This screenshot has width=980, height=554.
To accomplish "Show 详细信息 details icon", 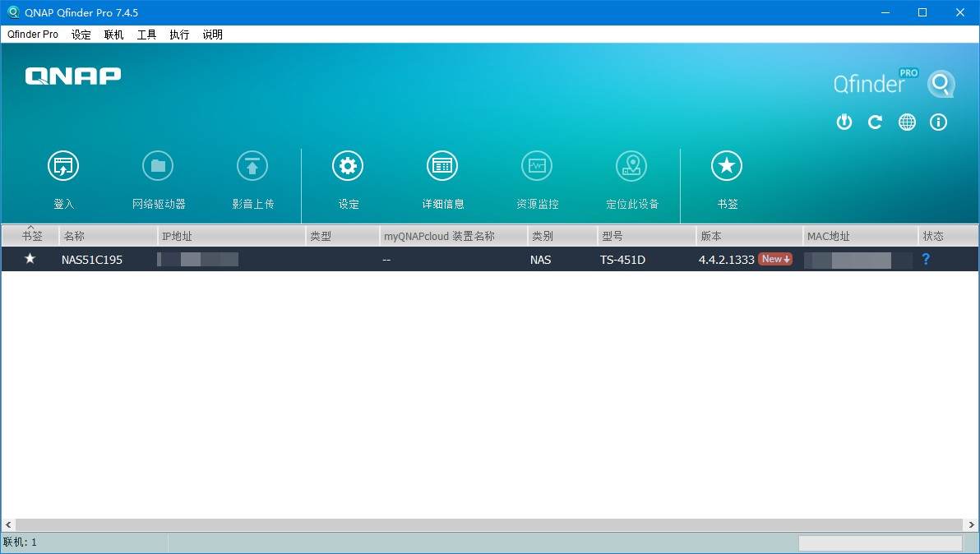I will coord(442,166).
